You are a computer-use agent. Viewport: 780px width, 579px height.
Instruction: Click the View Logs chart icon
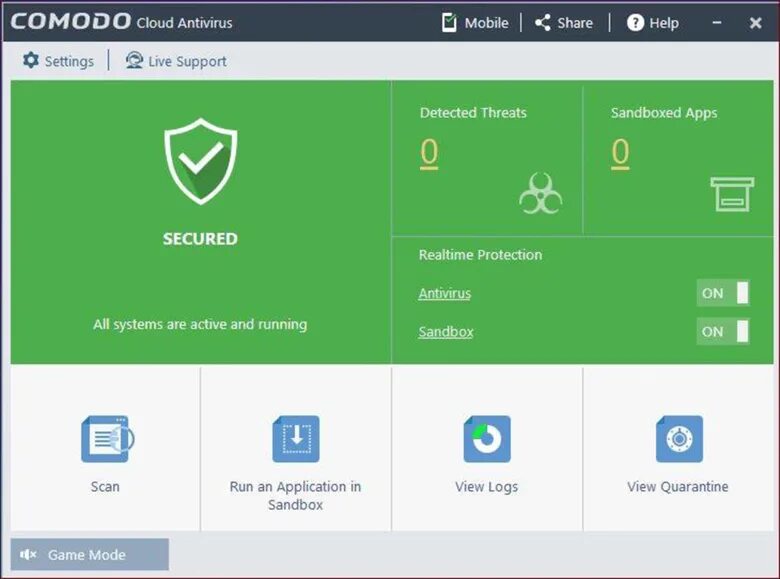pos(487,439)
